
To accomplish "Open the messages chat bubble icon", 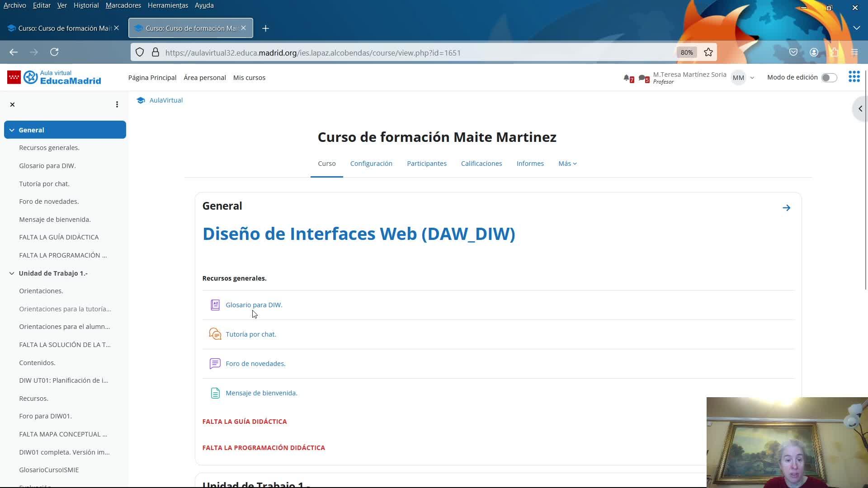I will coord(642,78).
